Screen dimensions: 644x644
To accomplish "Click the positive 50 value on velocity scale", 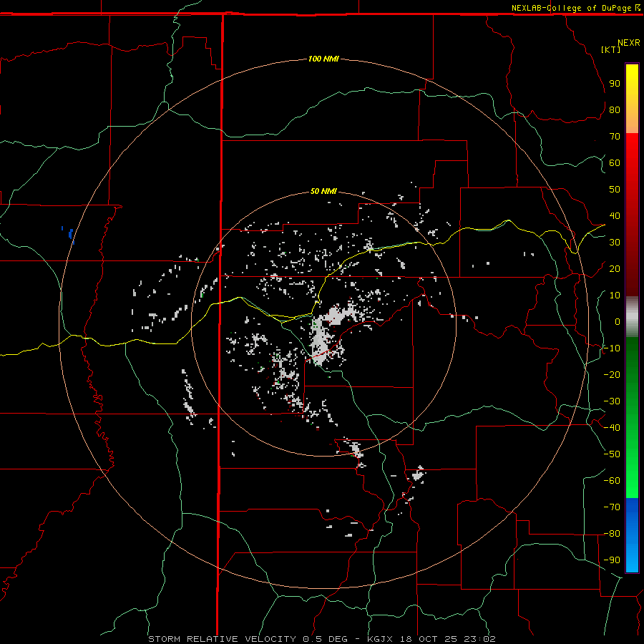I will tap(615, 190).
